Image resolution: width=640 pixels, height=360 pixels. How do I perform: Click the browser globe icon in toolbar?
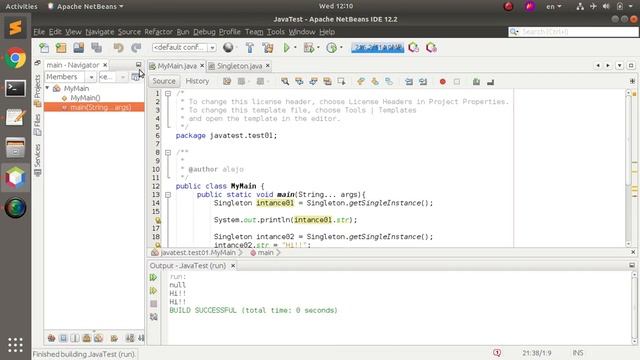point(228,48)
